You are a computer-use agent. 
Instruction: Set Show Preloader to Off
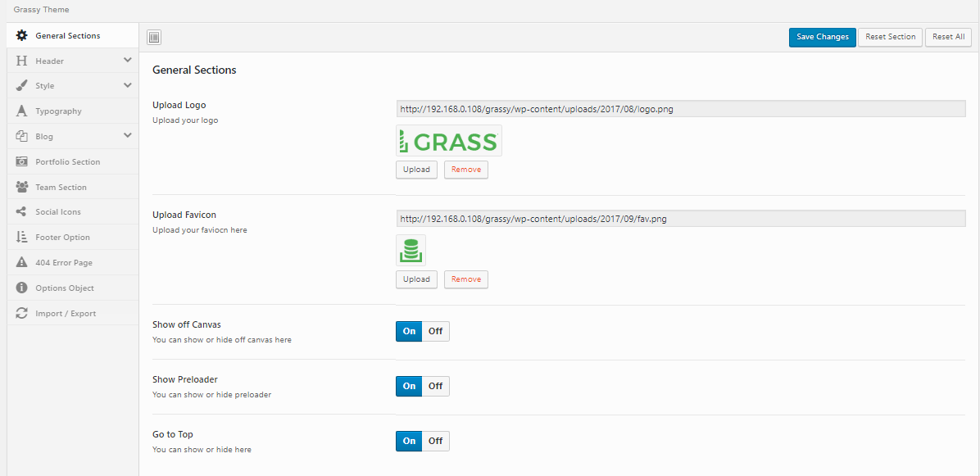436,386
